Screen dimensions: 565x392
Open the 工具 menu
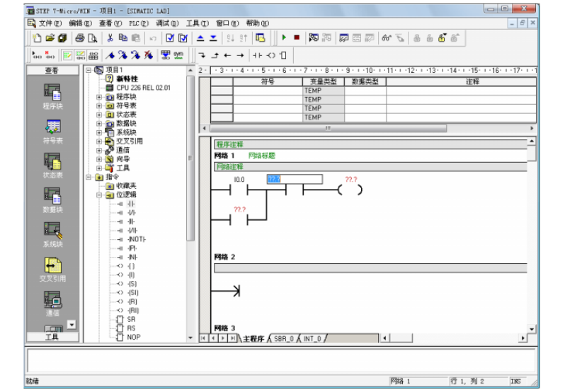pos(197,23)
